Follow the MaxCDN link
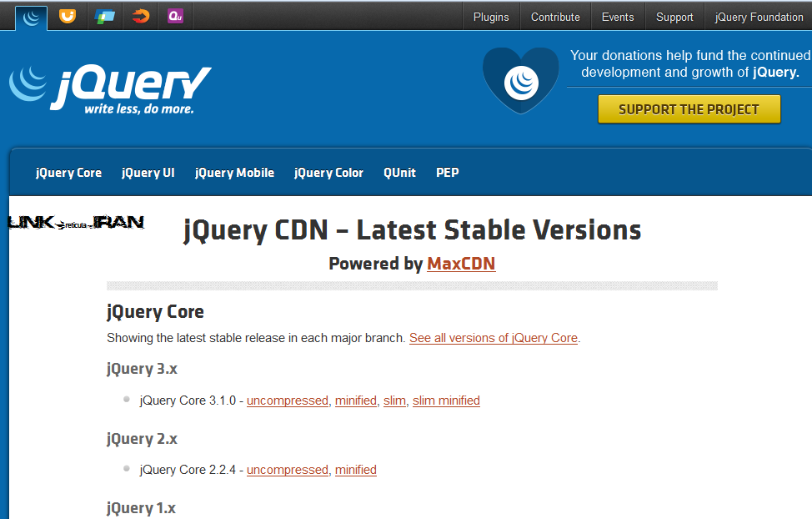The width and height of the screenshot is (812, 519). click(x=461, y=264)
